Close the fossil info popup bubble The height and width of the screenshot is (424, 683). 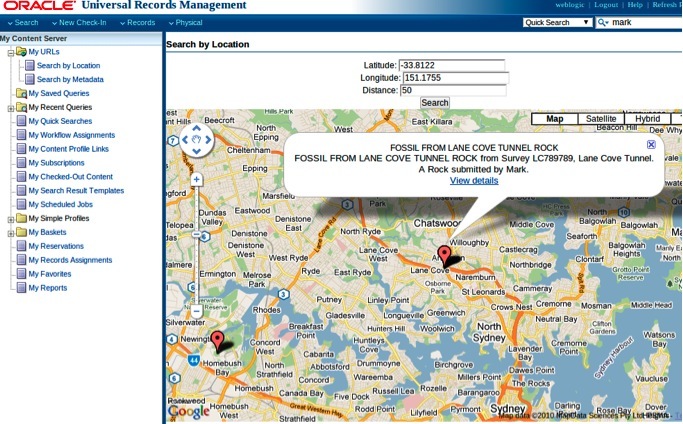(x=651, y=145)
